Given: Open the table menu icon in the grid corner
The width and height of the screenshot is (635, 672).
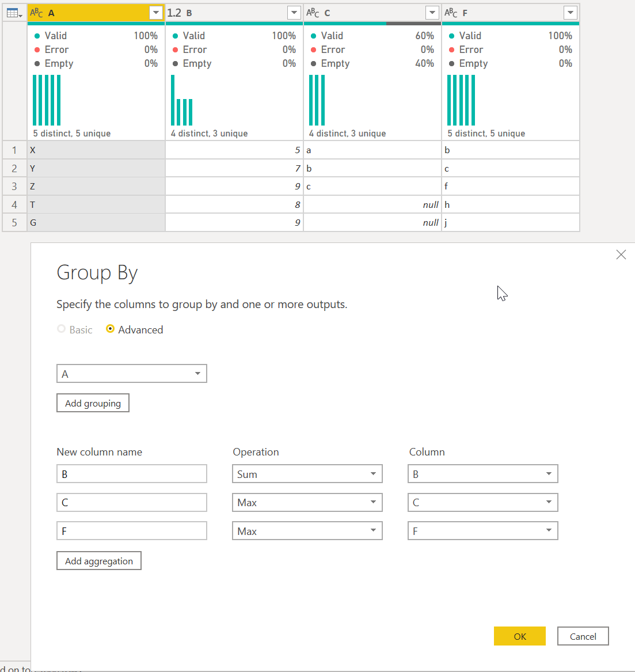Looking at the screenshot, I should [x=14, y=13].
